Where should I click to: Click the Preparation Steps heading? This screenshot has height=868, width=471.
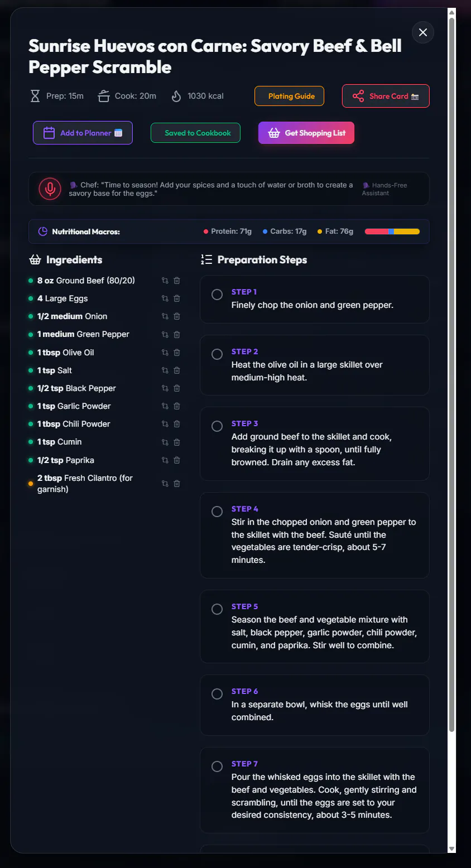262,260
